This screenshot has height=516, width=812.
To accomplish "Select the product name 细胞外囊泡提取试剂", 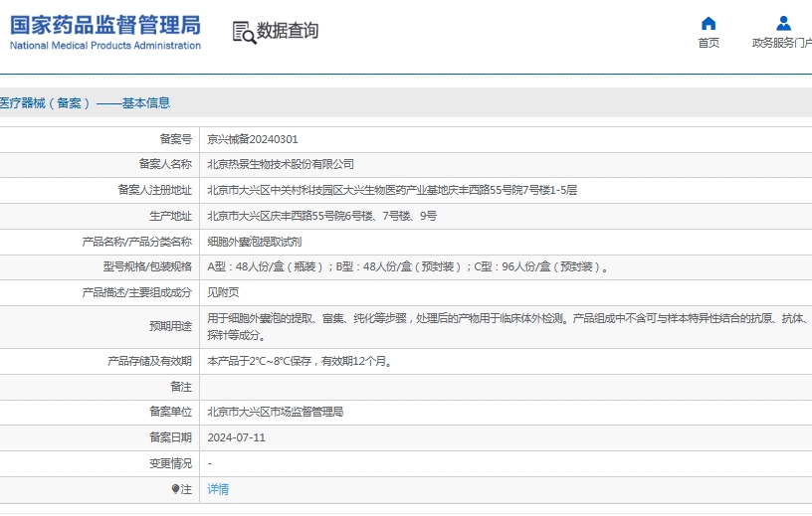I will click(x=255, y=242).
